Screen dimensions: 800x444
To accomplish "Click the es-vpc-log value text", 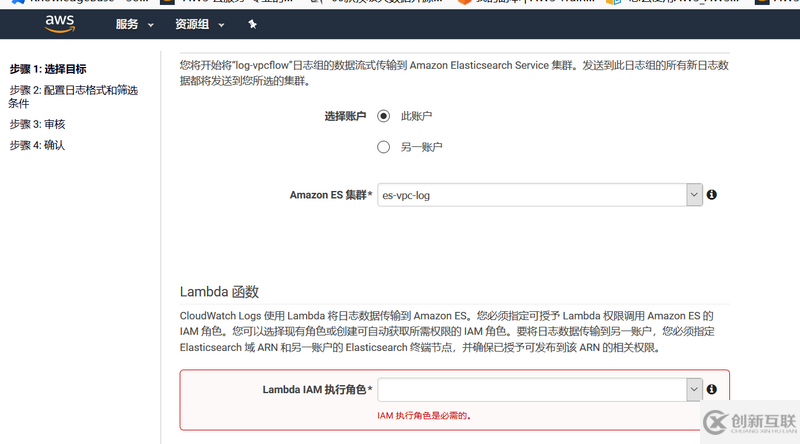I will pos(406,195).
